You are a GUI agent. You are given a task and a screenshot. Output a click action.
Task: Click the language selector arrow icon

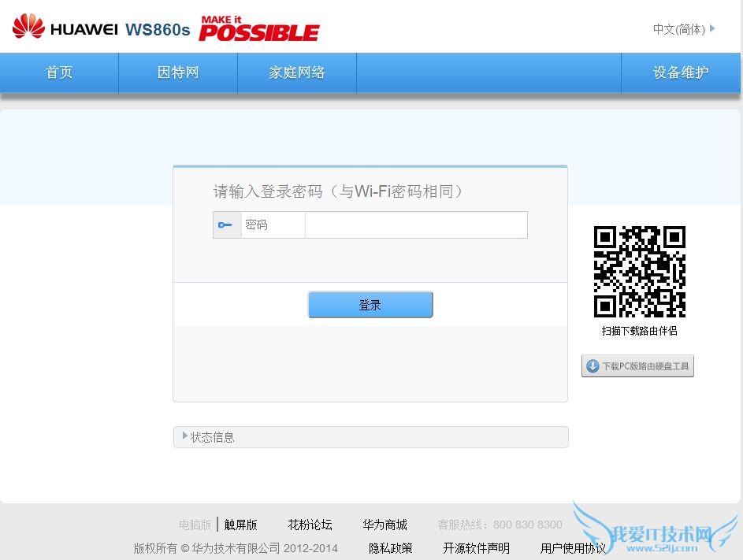click(x=712, y=28)
